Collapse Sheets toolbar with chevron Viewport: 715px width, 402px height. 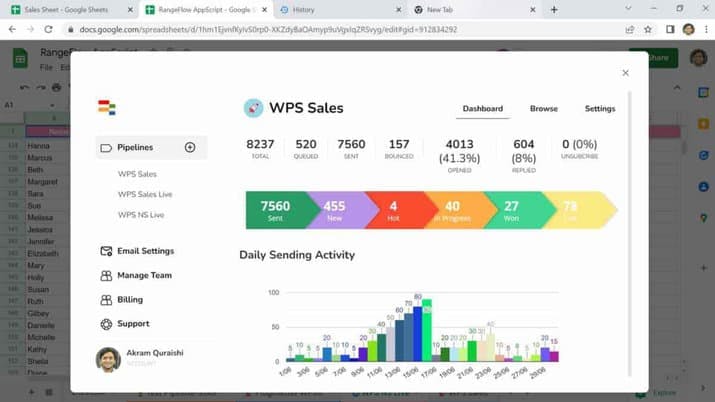click(677, 87)
